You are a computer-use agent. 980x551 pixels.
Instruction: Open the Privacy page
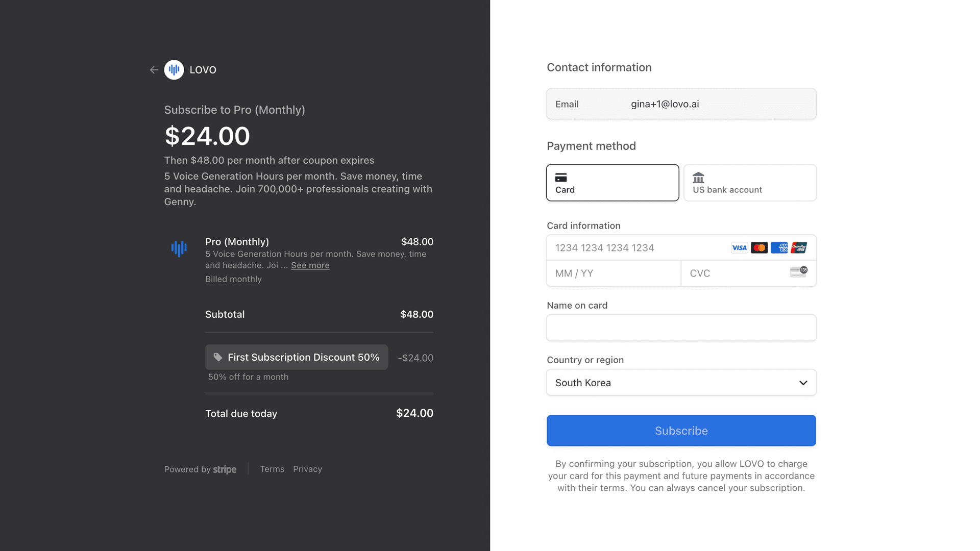coord(307,469)
